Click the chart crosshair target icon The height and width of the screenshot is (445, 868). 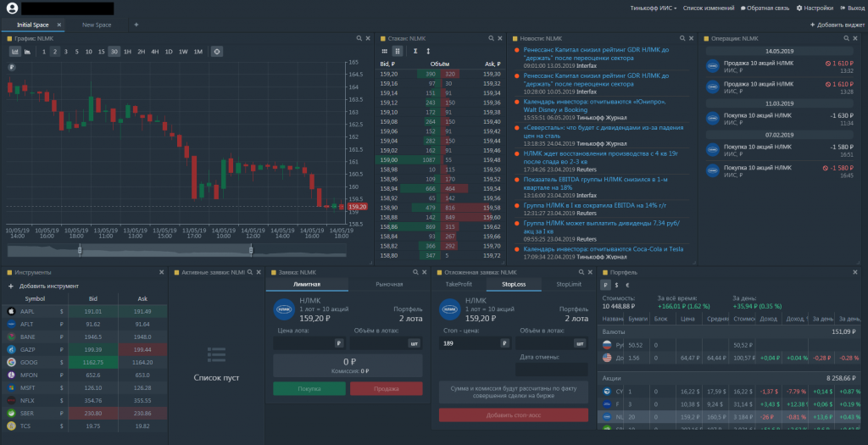click(217, 52)
